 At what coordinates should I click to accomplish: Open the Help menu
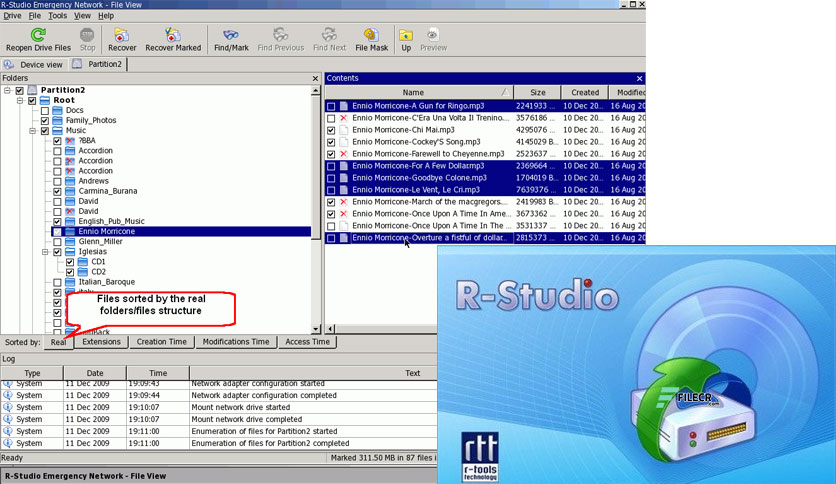coord(106,15)
